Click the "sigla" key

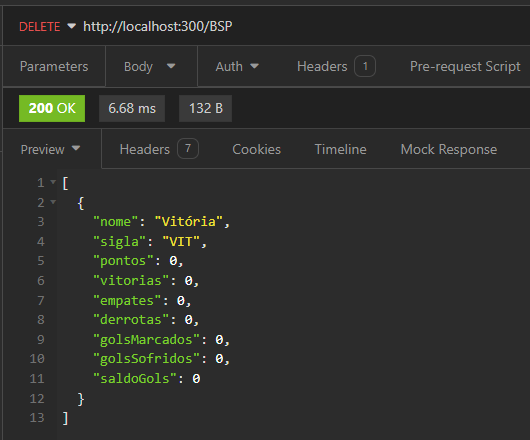(119, 242)
